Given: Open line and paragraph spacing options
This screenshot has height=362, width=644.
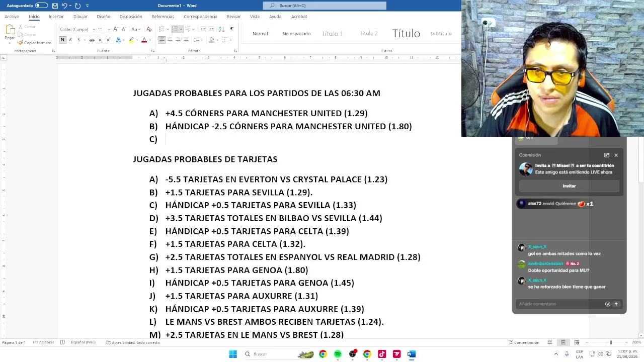Looking at the screenshot, I should point(198,40).
